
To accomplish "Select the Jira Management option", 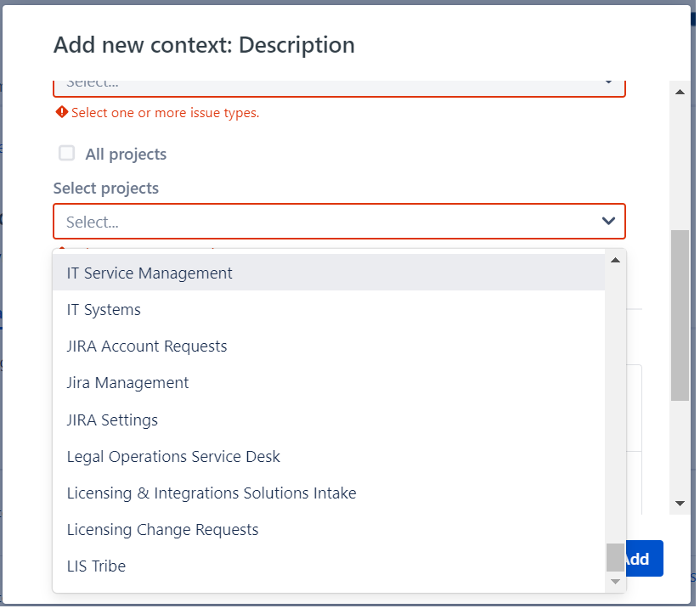I will coord(127,383).
